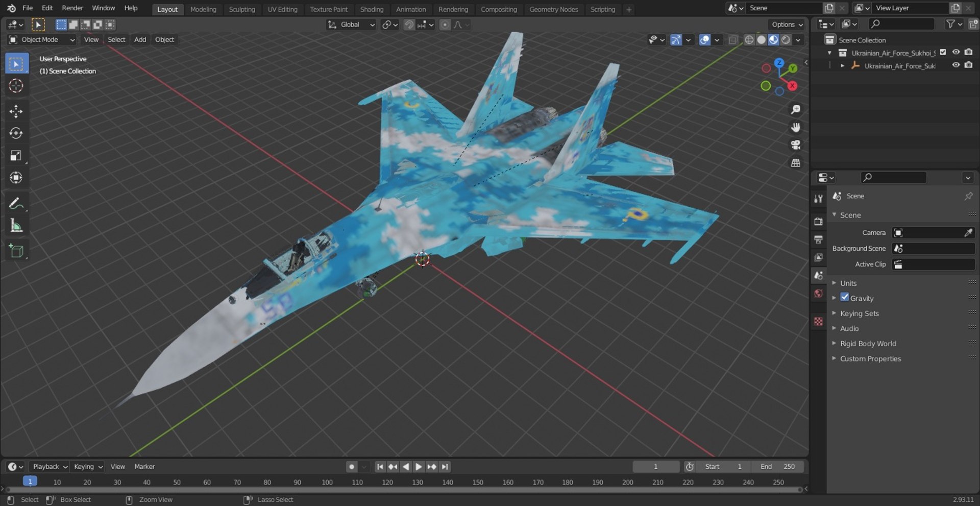Expand Custom Properties panel
Screen dimensions: 980x506
pyautogui.click(x=870, y=359)
